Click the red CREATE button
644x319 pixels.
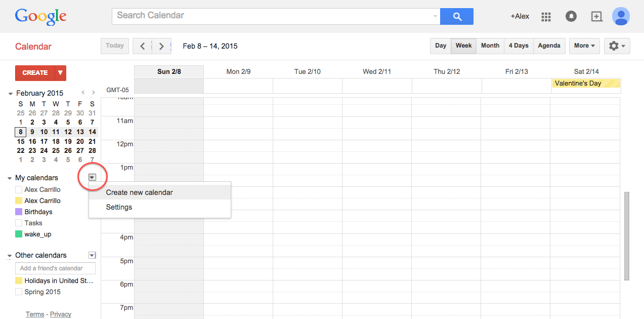click(35, 73)
